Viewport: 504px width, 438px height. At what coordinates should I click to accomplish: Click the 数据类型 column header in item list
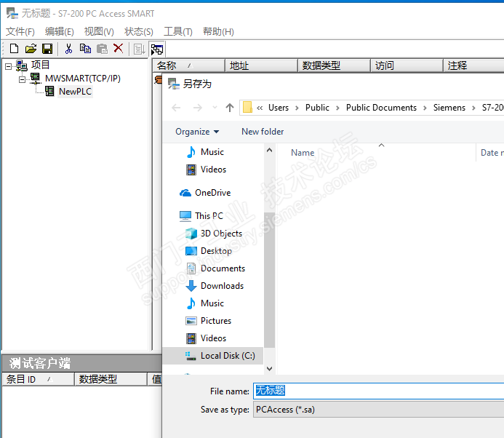coord(334,65)
